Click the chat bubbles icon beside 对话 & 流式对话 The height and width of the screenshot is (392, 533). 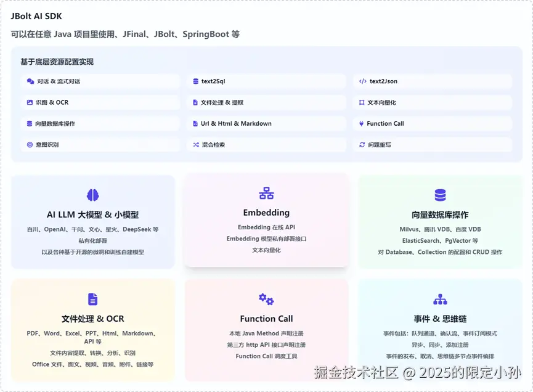click(x=30, y=81)
